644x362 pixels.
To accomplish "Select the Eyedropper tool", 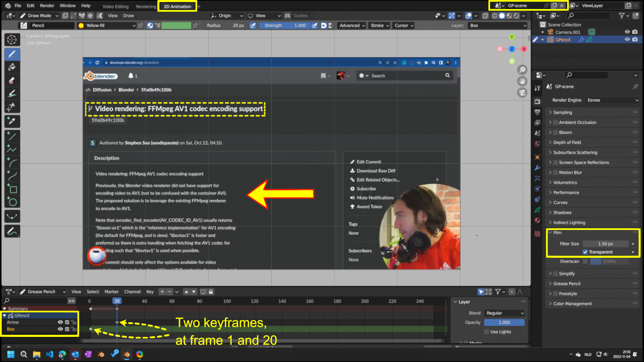I will 12,121.
